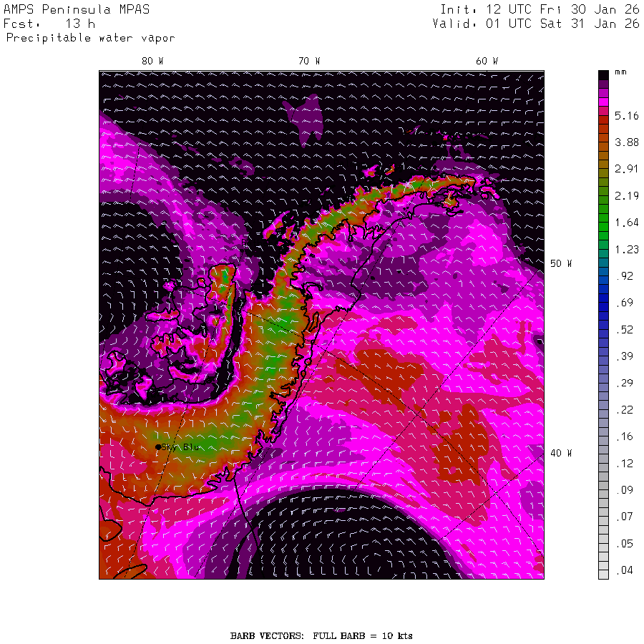The height and width of the screenshot is (644, 644).
Task: Select the black swatch atop the legend
Action: click(603, 74)
